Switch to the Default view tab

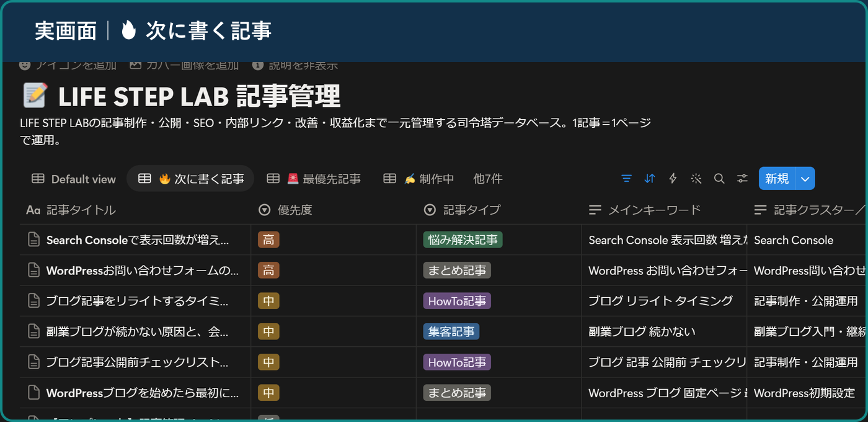click(x=74, y=179)
